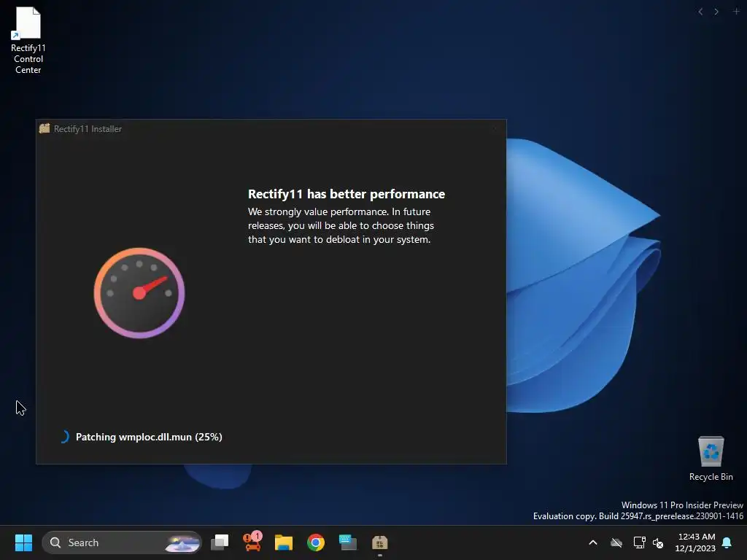The width and height of the screenshot is (747, 560).
Task: Click the Windows Start button
Action: (23, 542)
